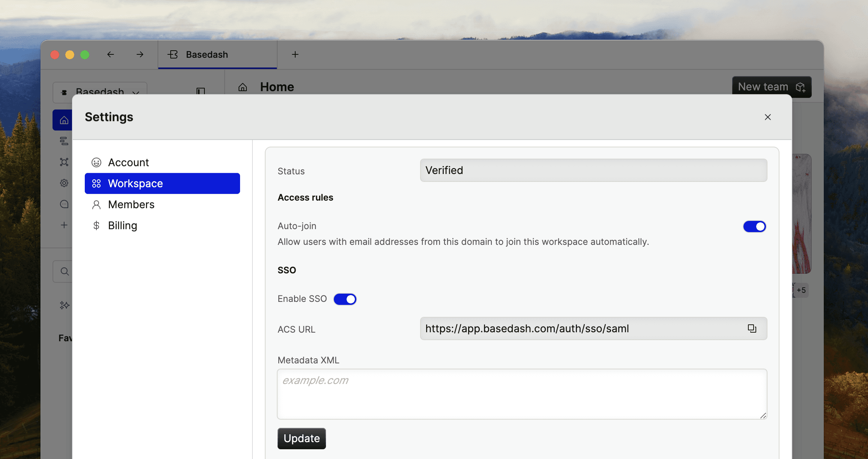The width and height of the screenshot is (868, 459).
Task: Click the search magnifier icon
Action: (65, 271)
